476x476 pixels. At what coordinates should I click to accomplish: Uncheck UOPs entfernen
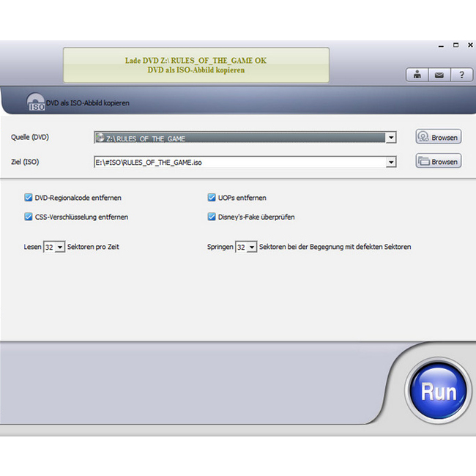[x=212, y=198]
